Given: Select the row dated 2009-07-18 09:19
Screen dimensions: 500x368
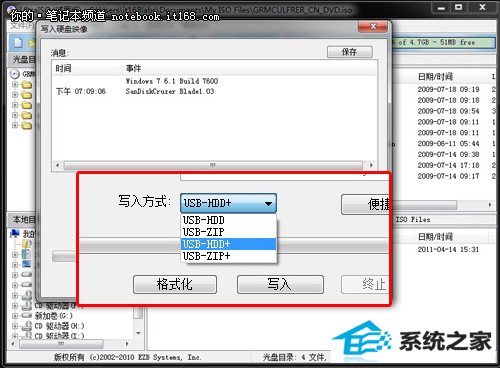Looking at the screenshot, I should point(448,89).
